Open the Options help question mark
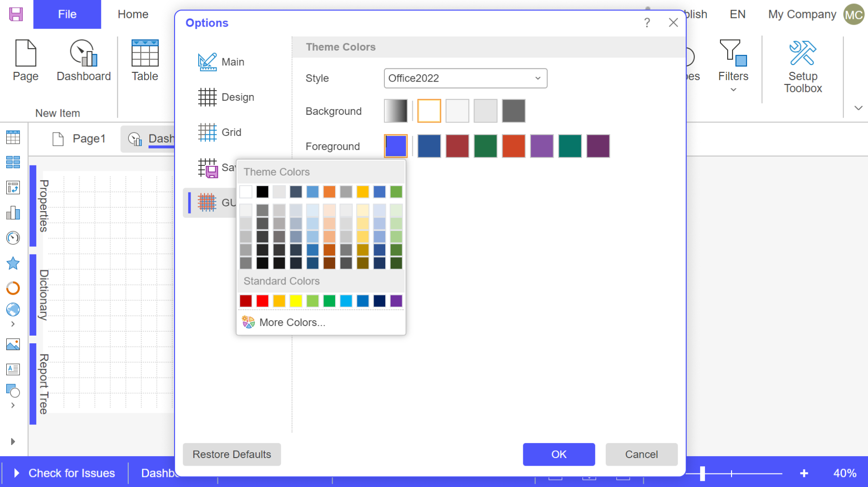Screen dimensions: 868x487 pyautogui.click(x=647, y=23)
